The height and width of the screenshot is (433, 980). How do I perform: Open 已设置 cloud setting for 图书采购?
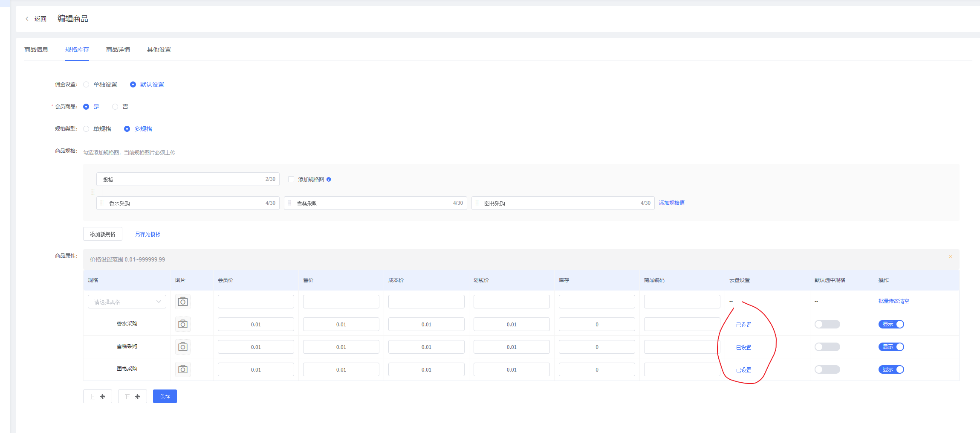(x=743, y=370)
